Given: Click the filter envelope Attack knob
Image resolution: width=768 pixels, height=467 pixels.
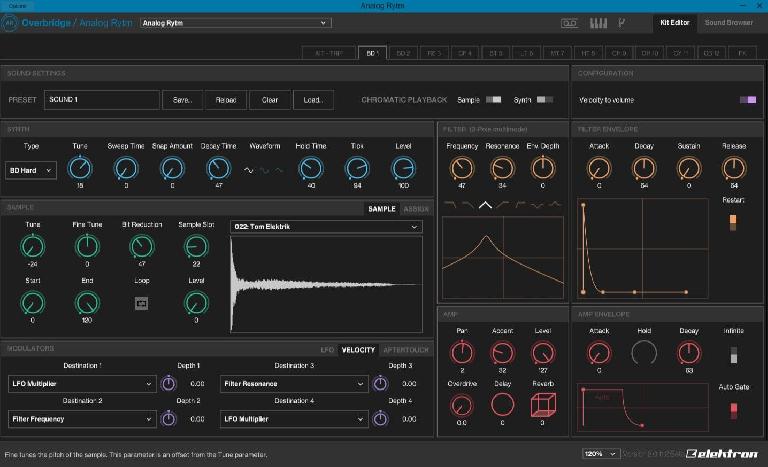Looking at the screenshot, I should pyautogui.click(x=599, y=168).
